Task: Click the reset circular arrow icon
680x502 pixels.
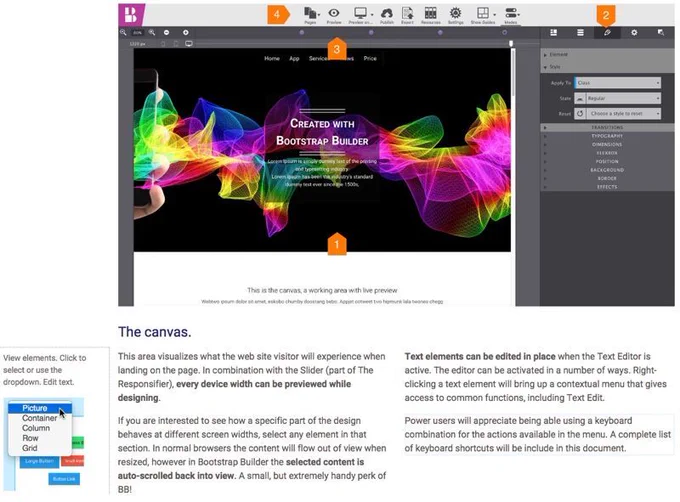Action: [x=580, y=114]
